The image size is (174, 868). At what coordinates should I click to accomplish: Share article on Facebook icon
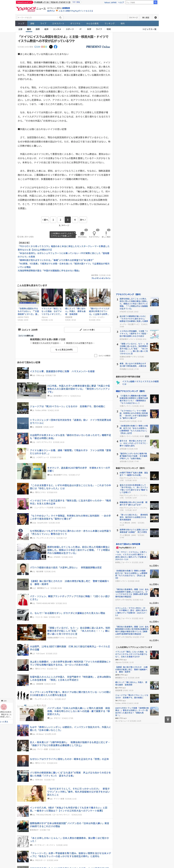tap(55, 47)
